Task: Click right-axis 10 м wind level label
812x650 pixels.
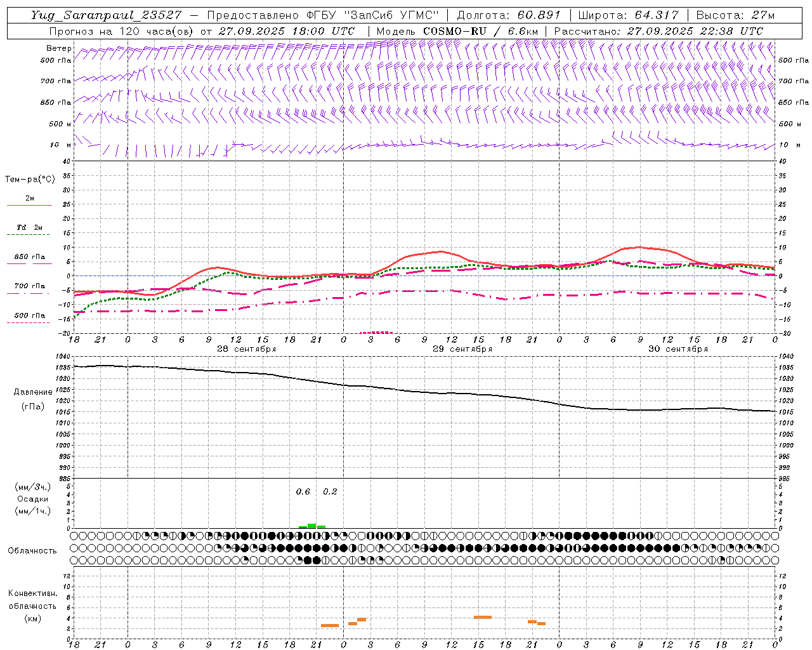Action: pos(789,145)
